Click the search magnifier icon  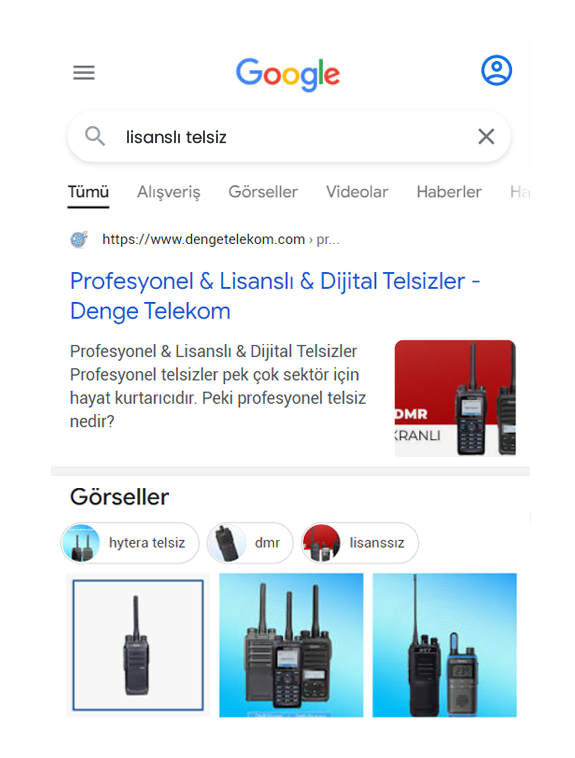click(x=95, y=136)
